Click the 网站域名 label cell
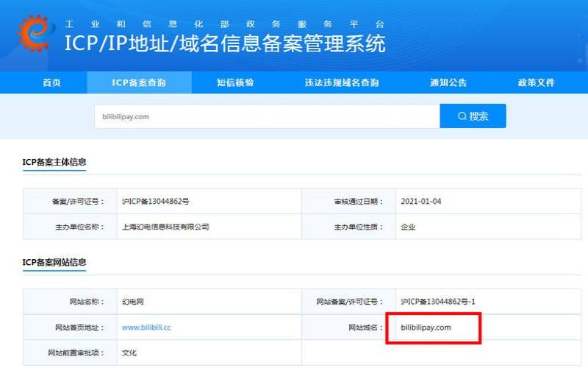 (348, 328)
